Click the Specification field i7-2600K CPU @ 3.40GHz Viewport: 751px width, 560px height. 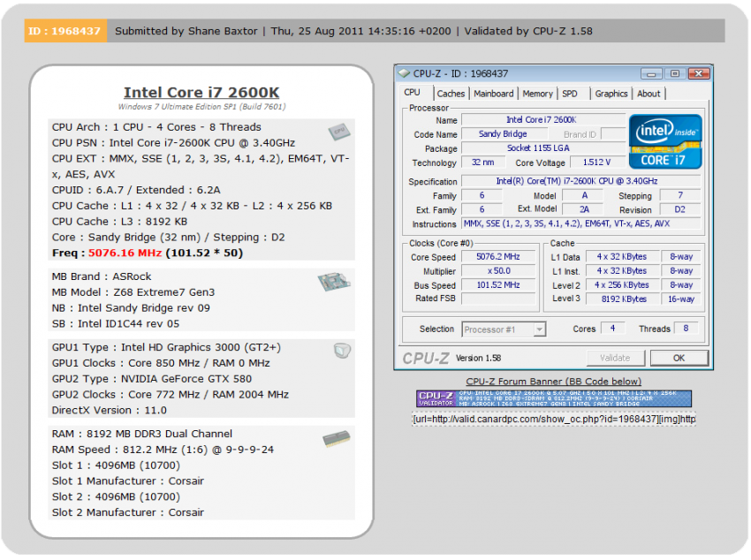click(581, 181)
